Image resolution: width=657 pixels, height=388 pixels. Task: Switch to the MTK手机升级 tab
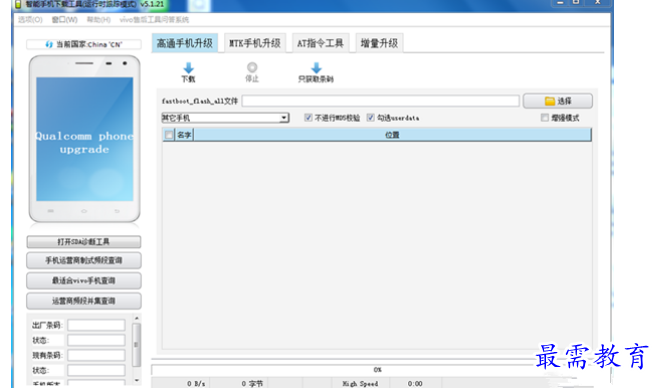tap(255, 43)
